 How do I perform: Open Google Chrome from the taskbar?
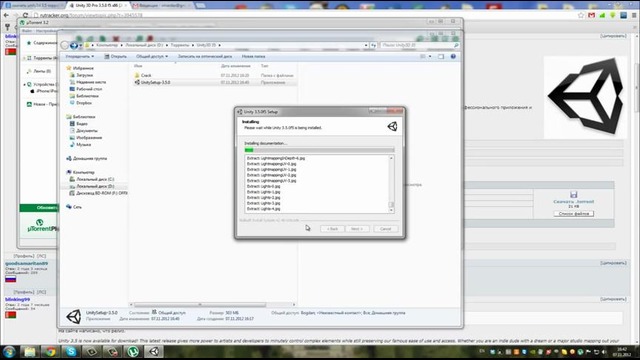coord(50,352)
